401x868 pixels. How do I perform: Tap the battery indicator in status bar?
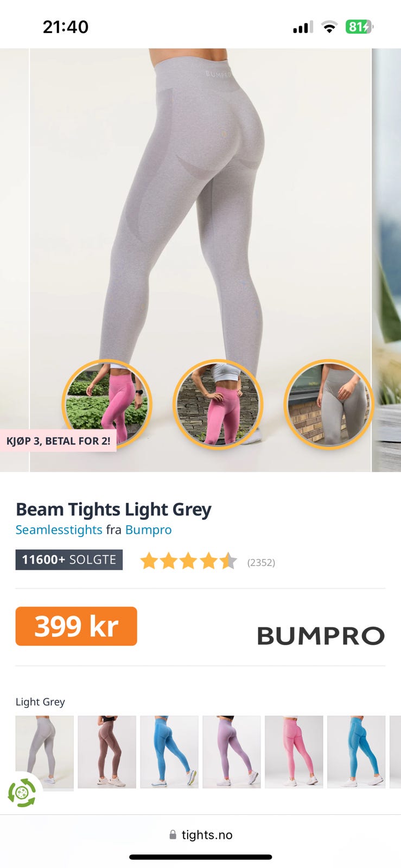click(359, 27)
